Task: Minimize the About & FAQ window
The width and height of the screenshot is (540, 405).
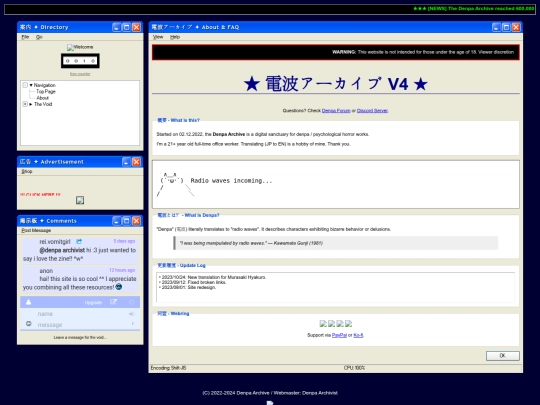Action: tap(496, 27)
